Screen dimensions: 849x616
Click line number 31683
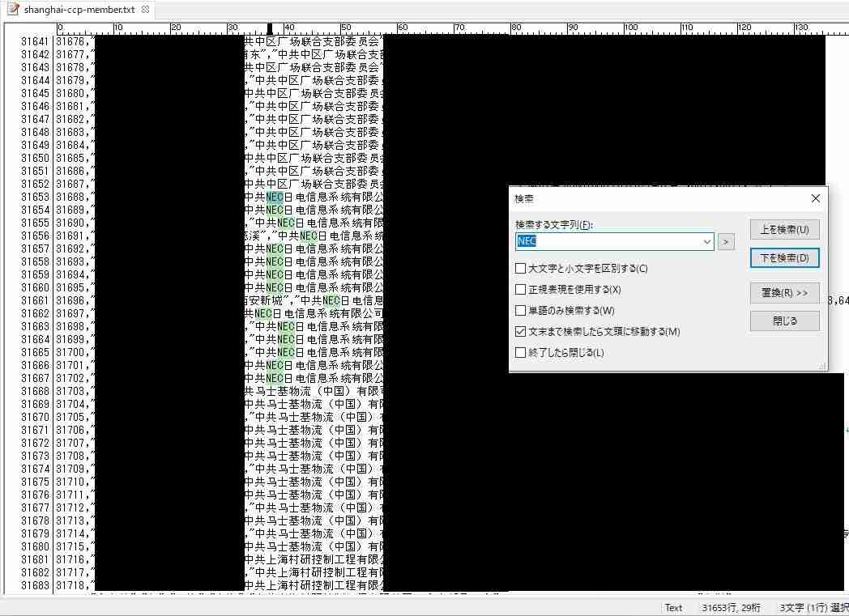pos(35,585)
